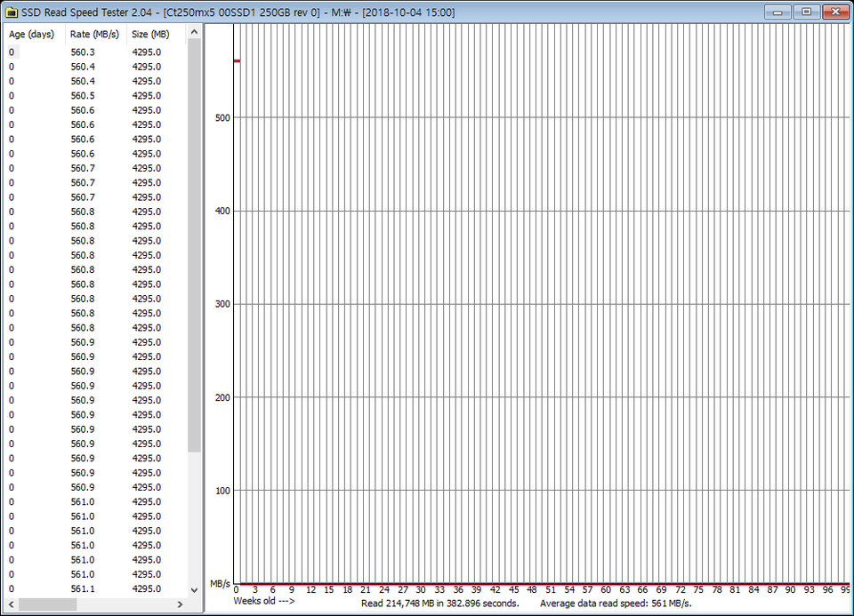The width and height of the screenshot is (854, 616).
Task: Select the row with rate 561.1
Action: 95,588
